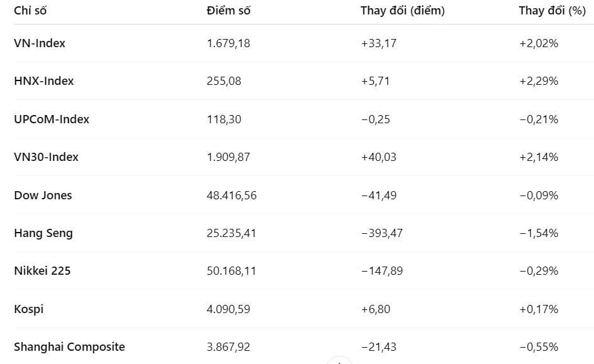Click the scroll-down arrow button at bottom

click(x=339, y=361)
